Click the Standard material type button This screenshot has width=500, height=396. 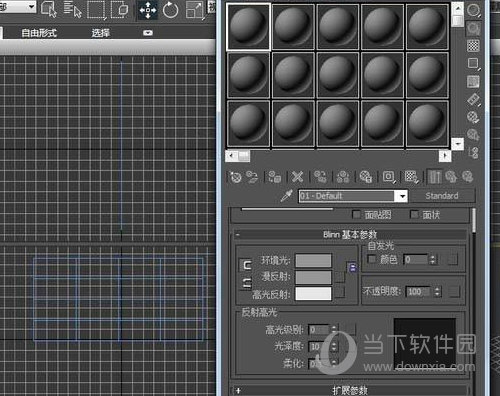[442, 196]
